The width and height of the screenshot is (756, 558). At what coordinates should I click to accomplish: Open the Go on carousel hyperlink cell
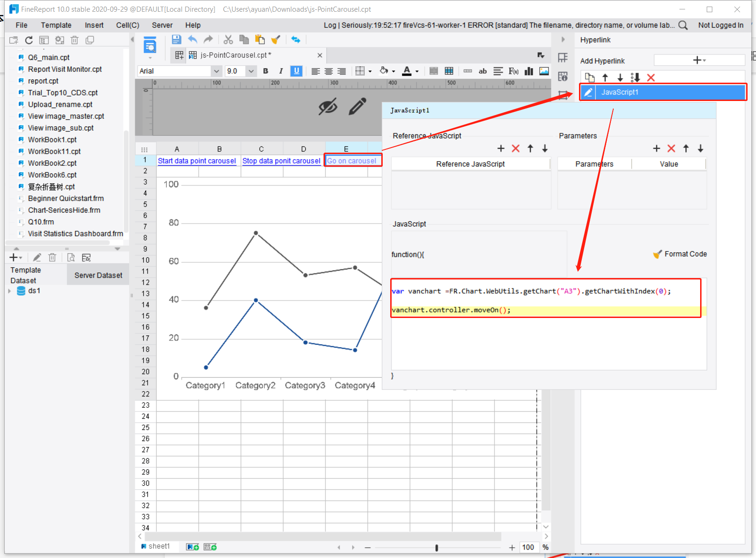352,160
